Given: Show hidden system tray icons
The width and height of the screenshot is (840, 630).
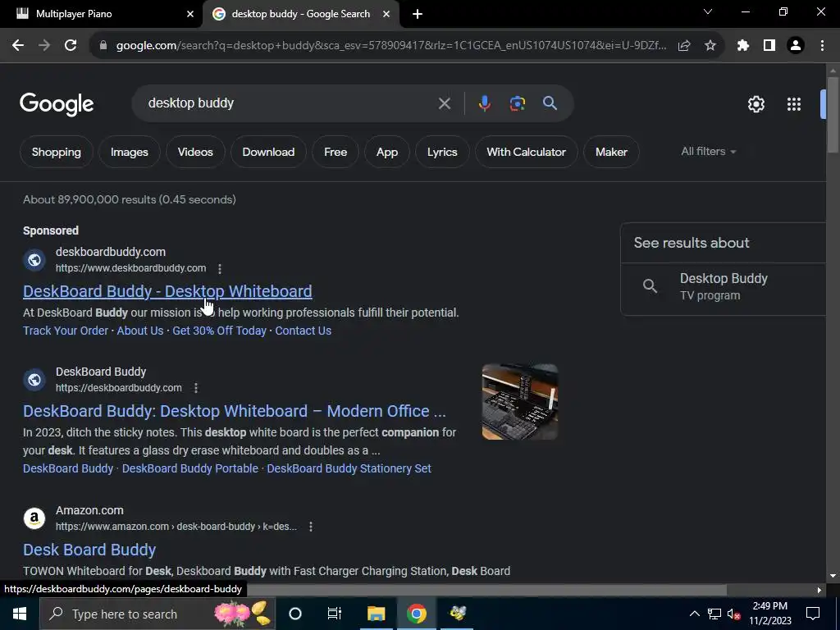Looking at the screenshot, I should pos(694,614).
